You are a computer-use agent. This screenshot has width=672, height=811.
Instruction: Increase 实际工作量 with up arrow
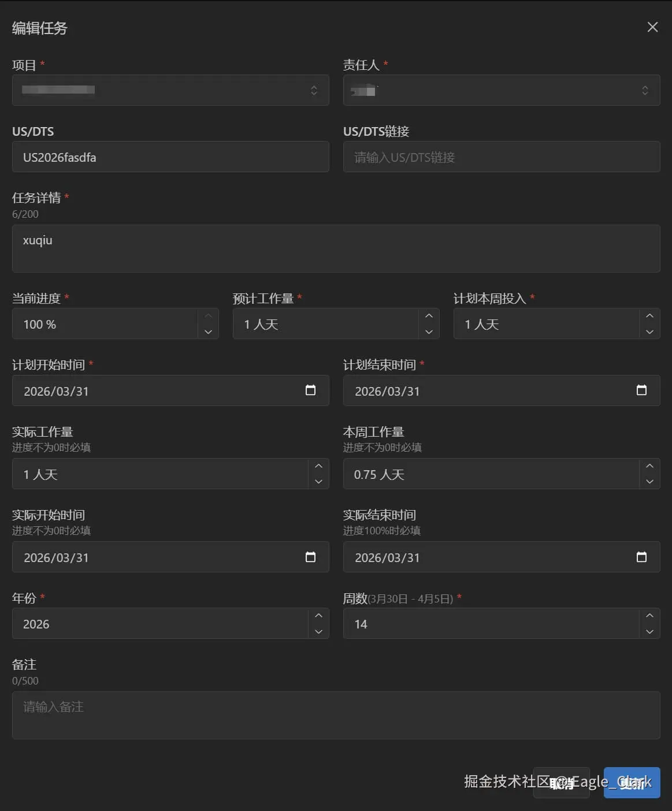pyautogui.click(x=318, y=466)
